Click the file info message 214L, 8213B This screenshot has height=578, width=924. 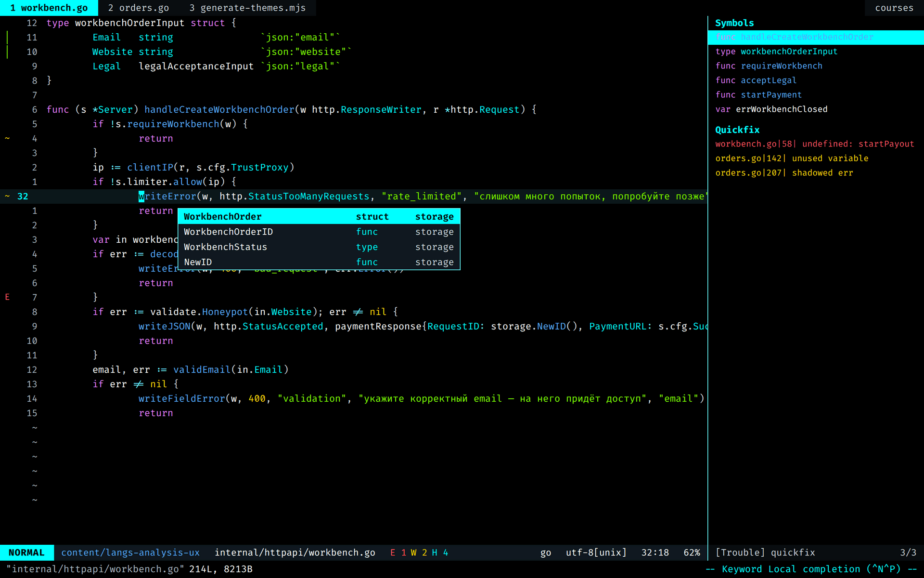pyautogui.click(x=220, y=569)
